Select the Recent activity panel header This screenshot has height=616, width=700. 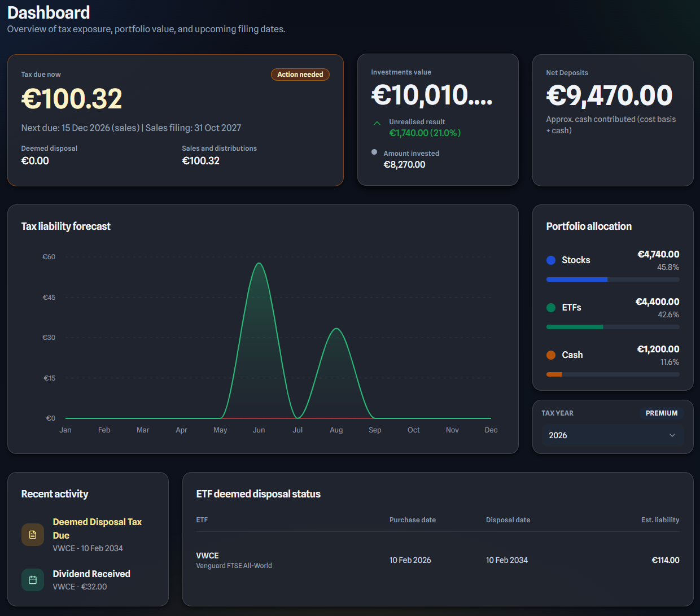pyautogui.click(x=55, y=493)
